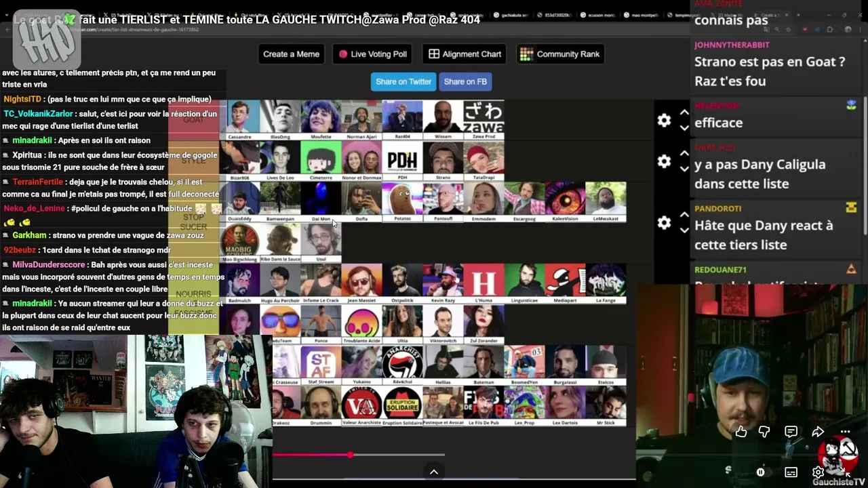Select the Staf_Stream logo tile
Viewport: 868px width, 488px height.
tap(321, 365)
